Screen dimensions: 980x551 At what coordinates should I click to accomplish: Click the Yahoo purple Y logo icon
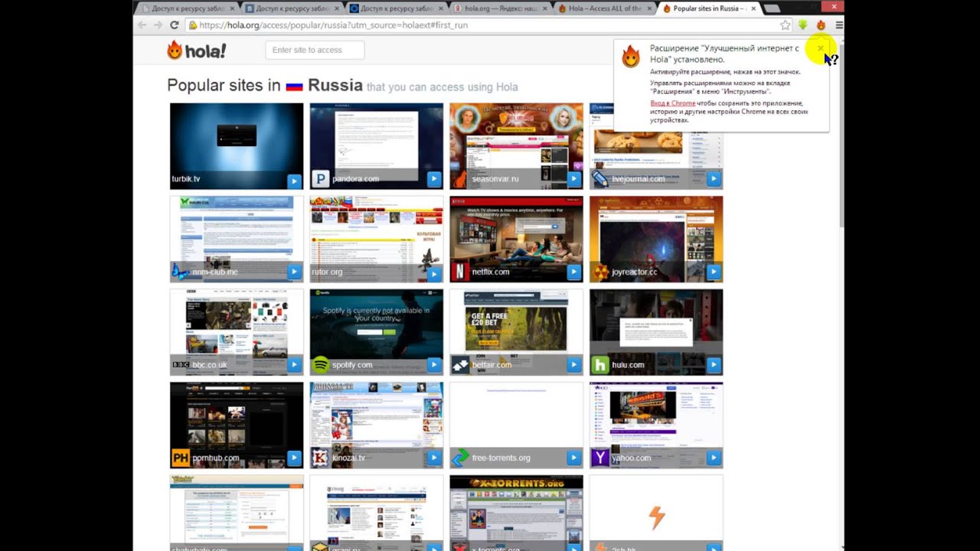(599, 458)
